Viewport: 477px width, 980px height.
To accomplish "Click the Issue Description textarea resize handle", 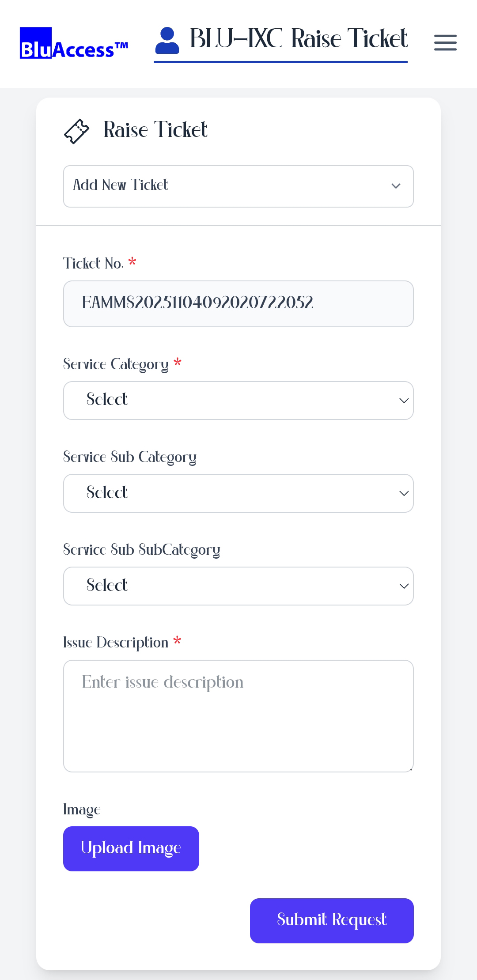I will [411, 769].
